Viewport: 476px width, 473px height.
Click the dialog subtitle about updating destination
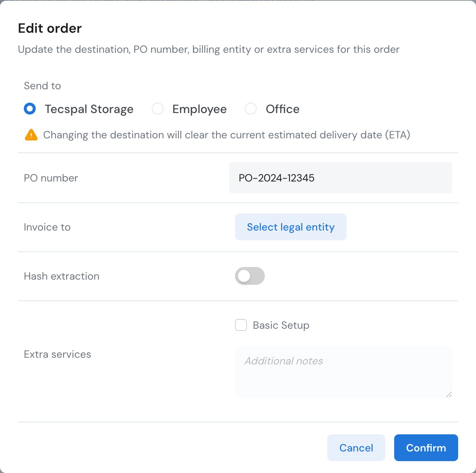pyautogui.click(x=209, y=49)
